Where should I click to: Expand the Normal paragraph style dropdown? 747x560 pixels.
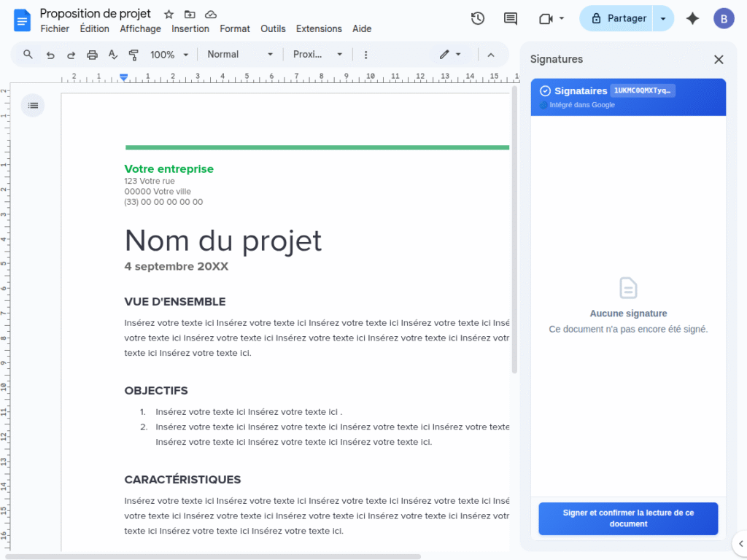click(240, 55)
